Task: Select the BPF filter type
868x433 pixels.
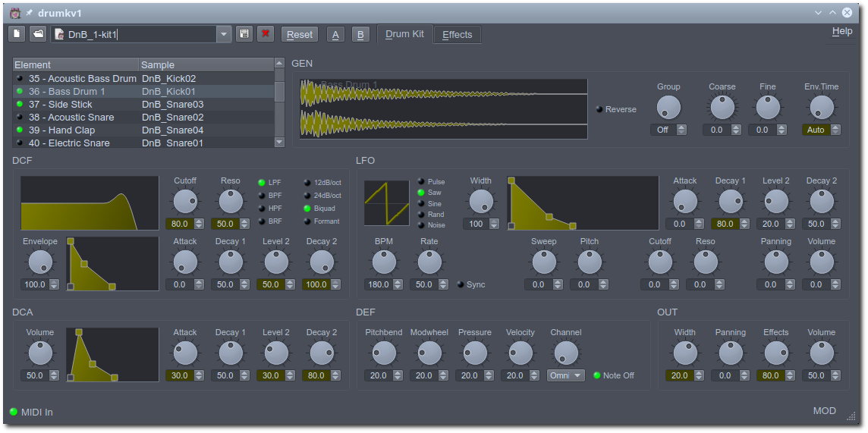Action: click(x=270, y=195)
